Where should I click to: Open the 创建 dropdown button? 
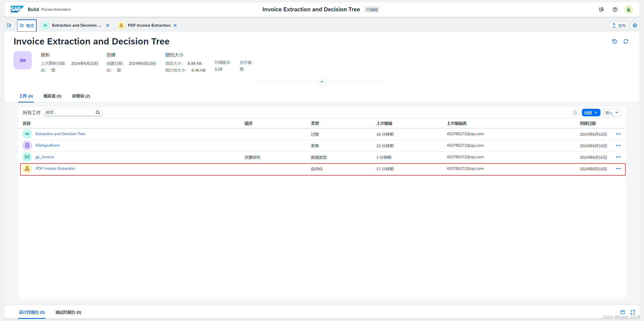point(591,113)
